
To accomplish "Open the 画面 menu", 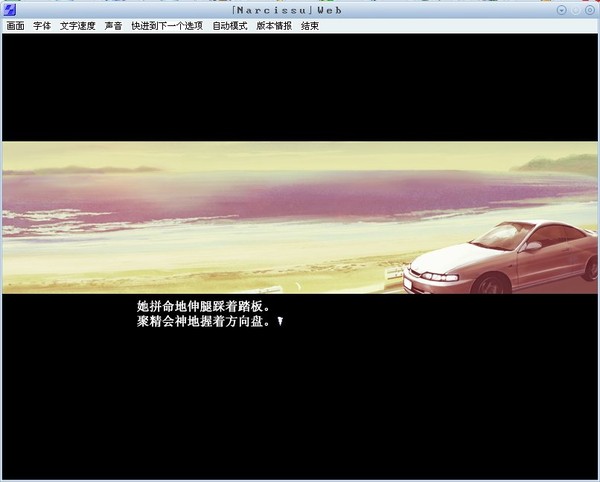I will (x=15, y=26).
